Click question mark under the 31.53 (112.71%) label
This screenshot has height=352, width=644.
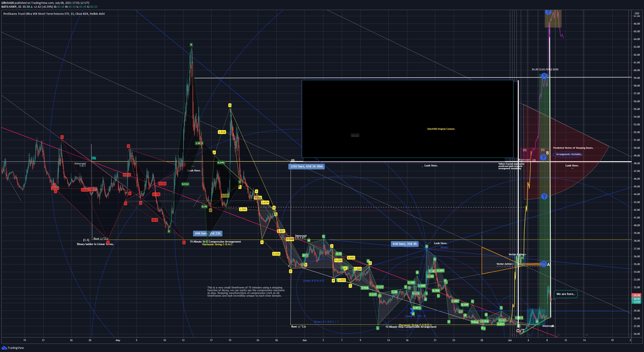544,76
